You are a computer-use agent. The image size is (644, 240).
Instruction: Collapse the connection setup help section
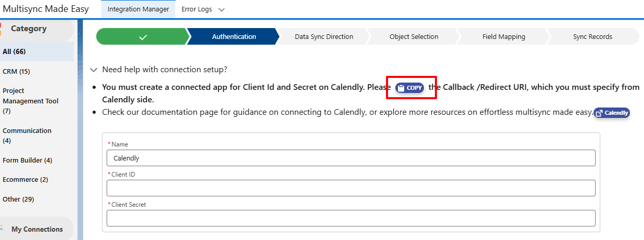point(94,70)
